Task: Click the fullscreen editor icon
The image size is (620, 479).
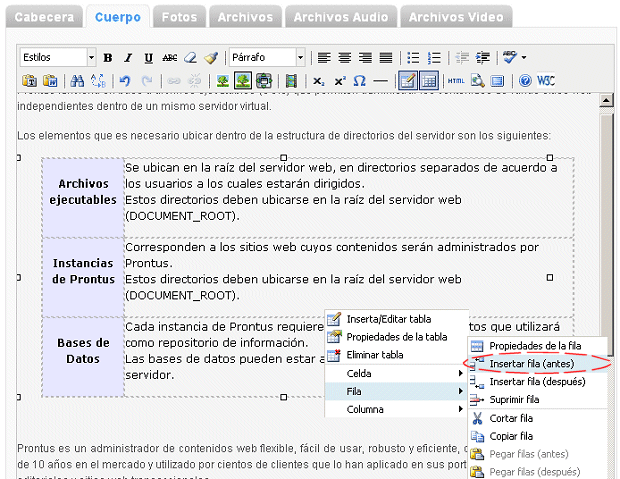Action: click(497, 81)
